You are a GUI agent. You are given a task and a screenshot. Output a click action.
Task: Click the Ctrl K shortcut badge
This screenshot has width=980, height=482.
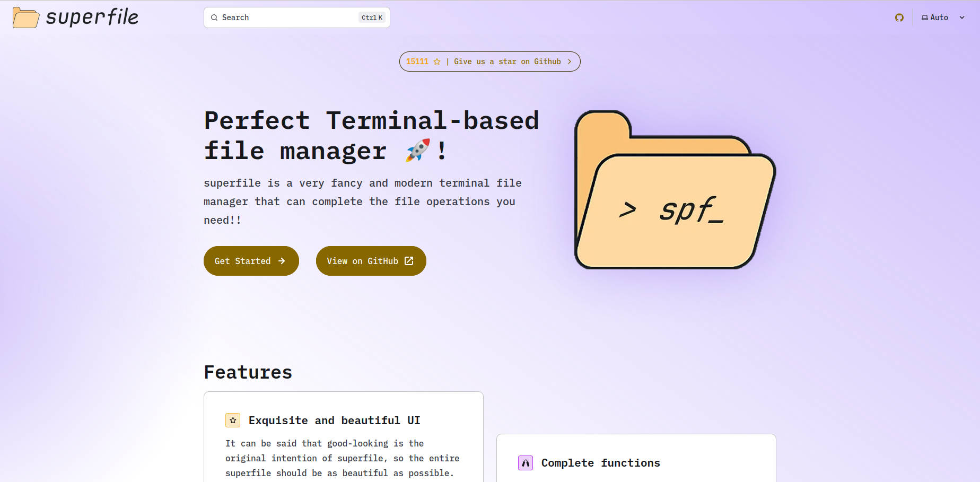(x=372, y=17)
